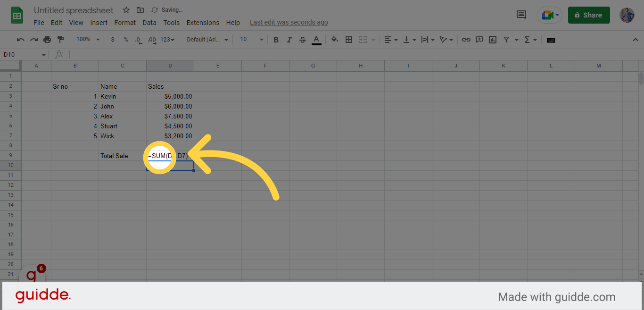Viewport: 644px width, 310px height.
Task: Toggle strikethrough formatting
Action: click(x=302, y=40)
